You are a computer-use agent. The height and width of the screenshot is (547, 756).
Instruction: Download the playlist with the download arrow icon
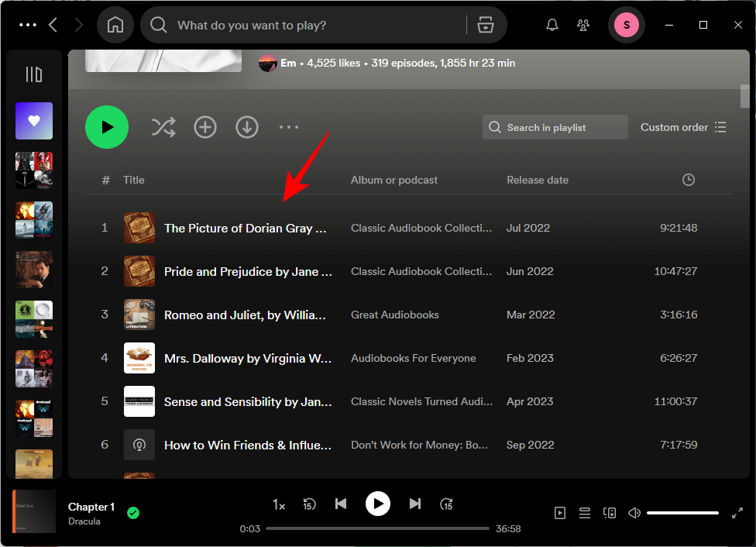click(x=247, y=127)
